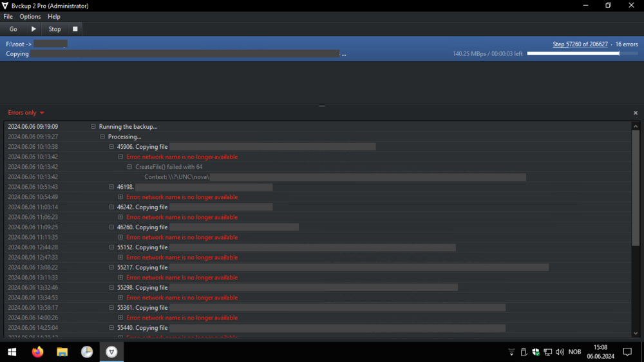Open the Options menu

pos(30,17)
